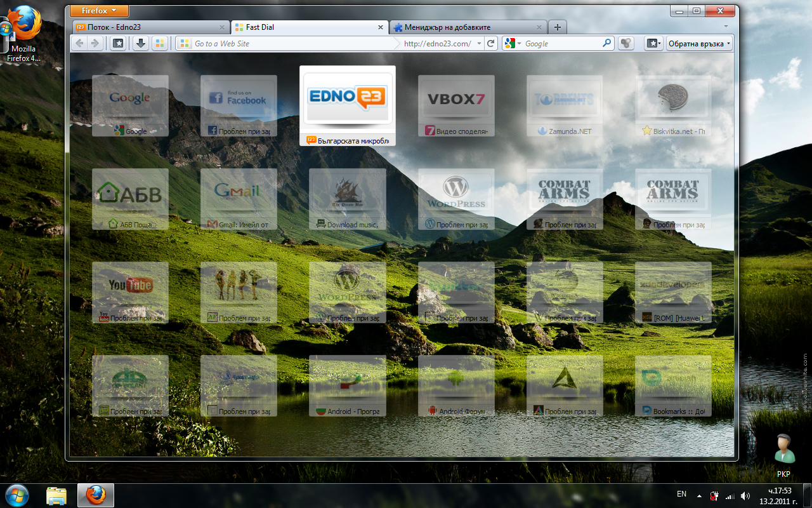Switch to the Поток - Edno23 tab
Screen dimensions: 812x508
point(150,27)
